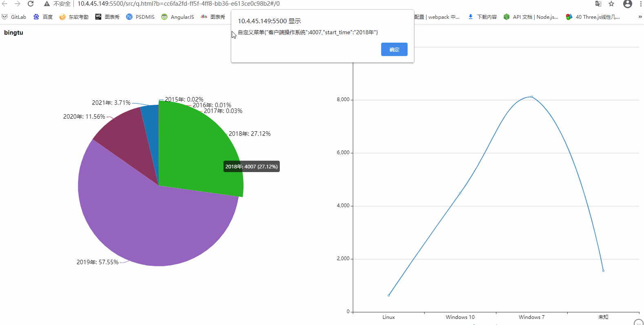The image size is (644, 325).
Task: Click the 2019年: 57.55% pie label
Action: tap(97, 262)
